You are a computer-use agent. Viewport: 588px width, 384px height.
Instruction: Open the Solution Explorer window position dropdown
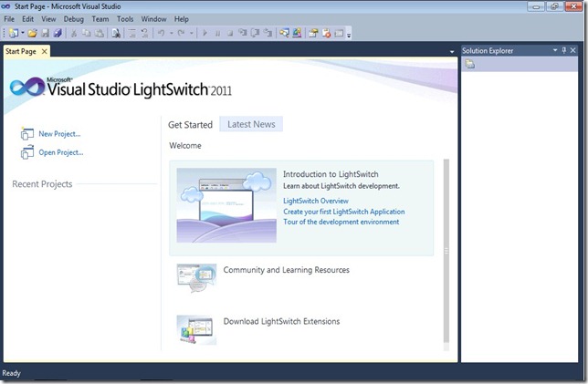point(552,50)
